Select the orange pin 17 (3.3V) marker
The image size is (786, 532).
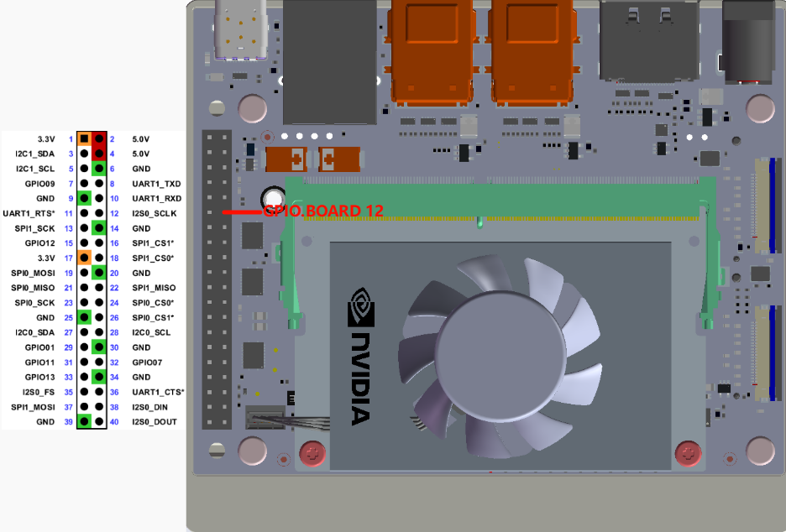pos(84,258)
